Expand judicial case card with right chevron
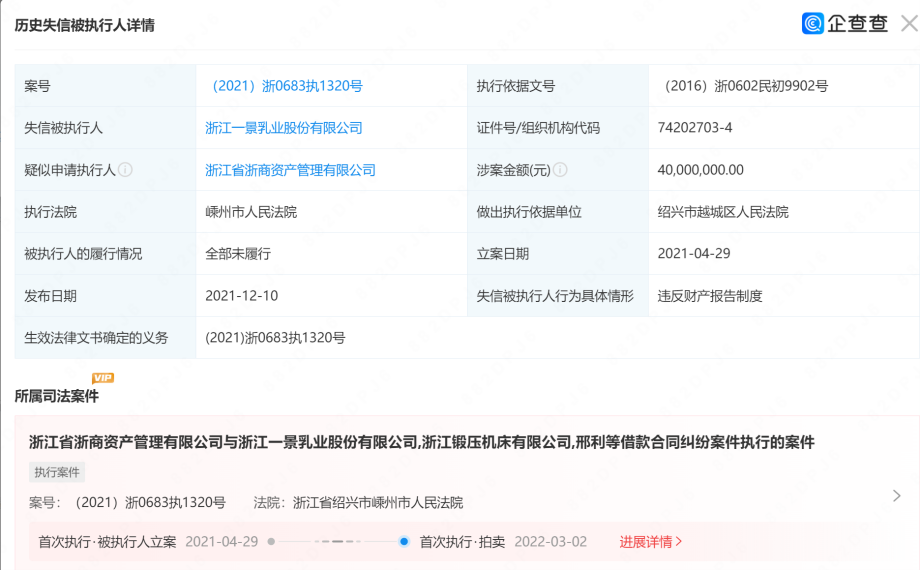Viewport: 920px width, 570px height. [897, 496]
